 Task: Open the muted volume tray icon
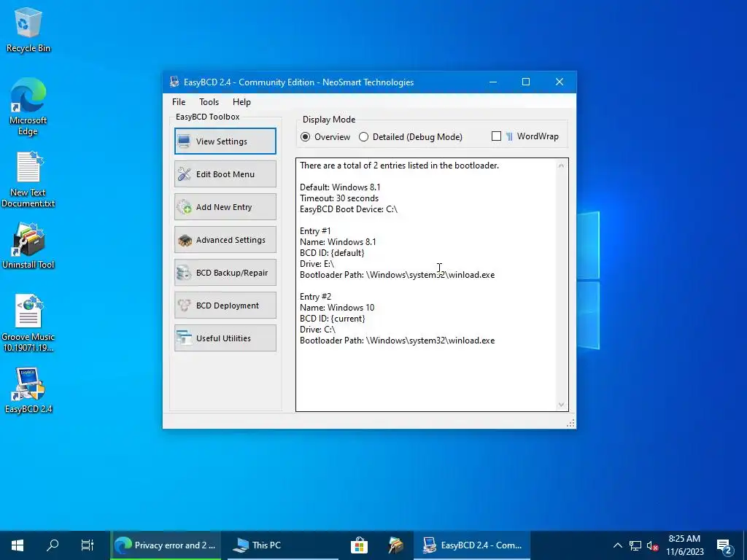tap(653, 545)
